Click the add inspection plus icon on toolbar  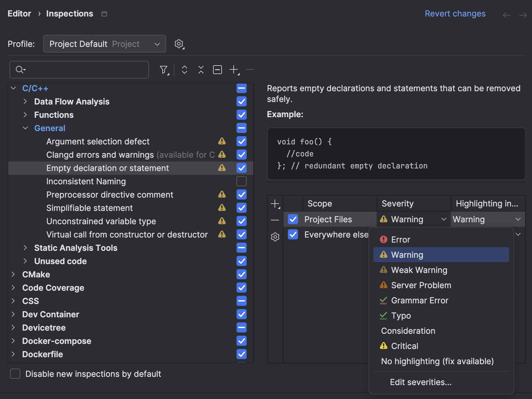234,69
